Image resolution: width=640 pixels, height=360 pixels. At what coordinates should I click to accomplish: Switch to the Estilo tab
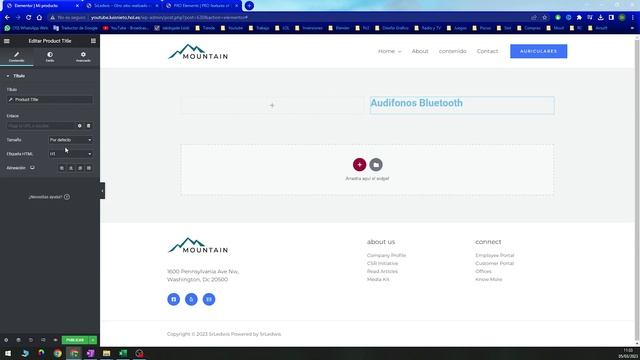[50, 57]
